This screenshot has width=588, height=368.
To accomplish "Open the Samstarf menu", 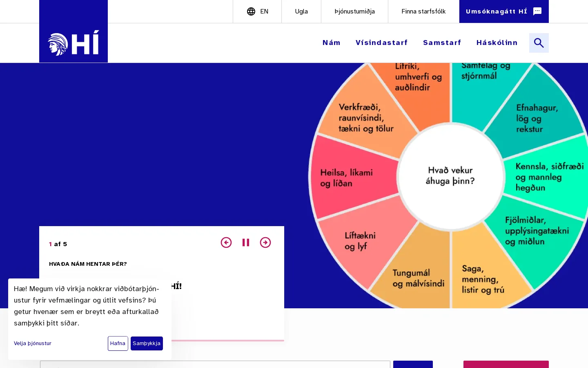I will click(x=442, y=43).
